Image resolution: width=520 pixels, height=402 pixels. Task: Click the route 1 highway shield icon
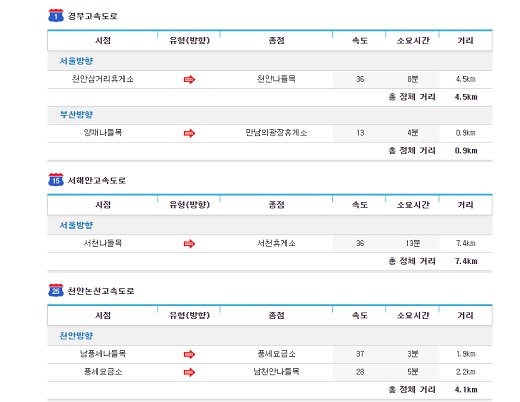pos(56,16)
